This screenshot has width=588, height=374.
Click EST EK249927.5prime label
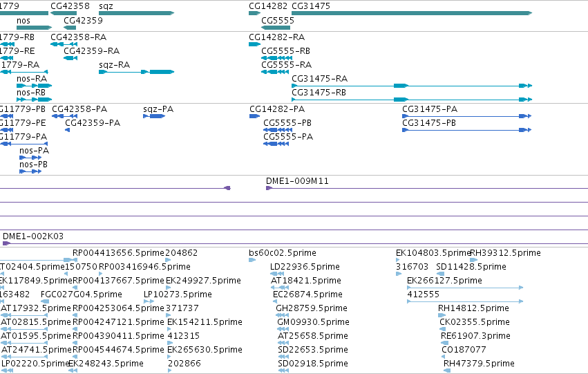(x=203, y=281)
